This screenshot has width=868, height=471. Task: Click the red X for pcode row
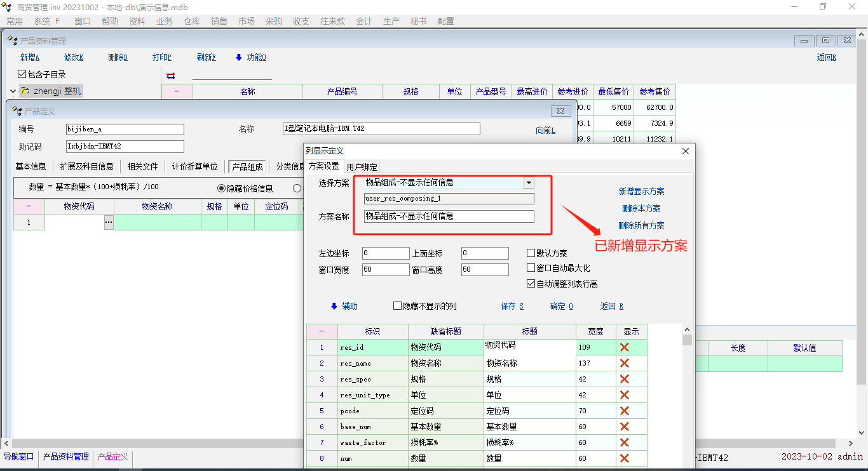[624, 411]
